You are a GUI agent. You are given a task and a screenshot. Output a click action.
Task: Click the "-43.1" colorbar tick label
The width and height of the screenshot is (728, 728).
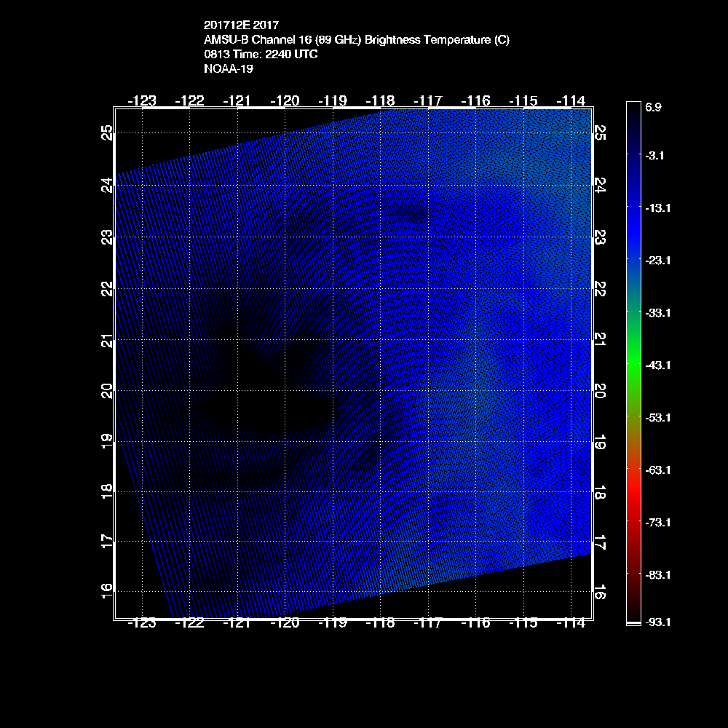(658, 365)
